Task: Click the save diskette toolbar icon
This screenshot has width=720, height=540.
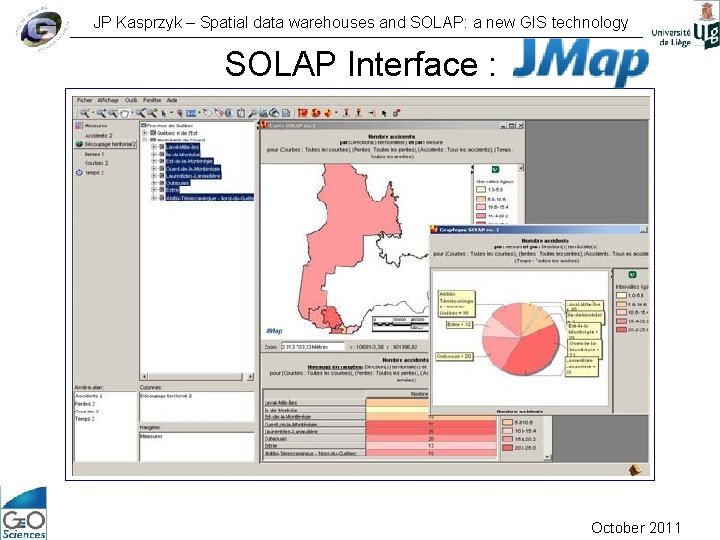Action: click(x=286, y=113)
